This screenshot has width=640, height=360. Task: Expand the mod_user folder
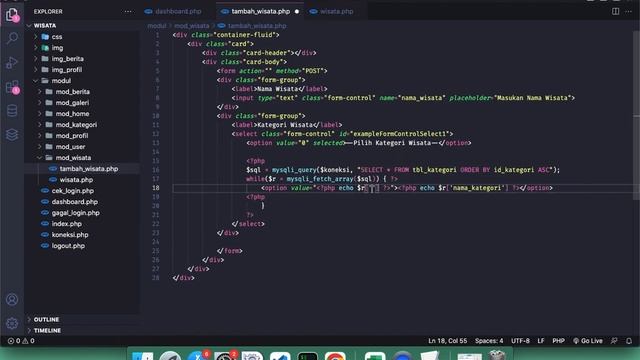[x=70, y=147]
